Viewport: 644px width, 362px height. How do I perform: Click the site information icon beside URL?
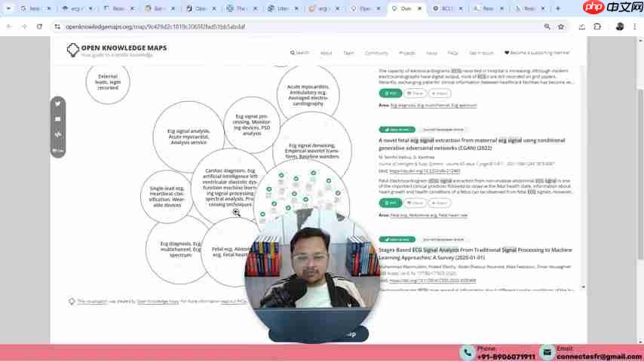57,26
